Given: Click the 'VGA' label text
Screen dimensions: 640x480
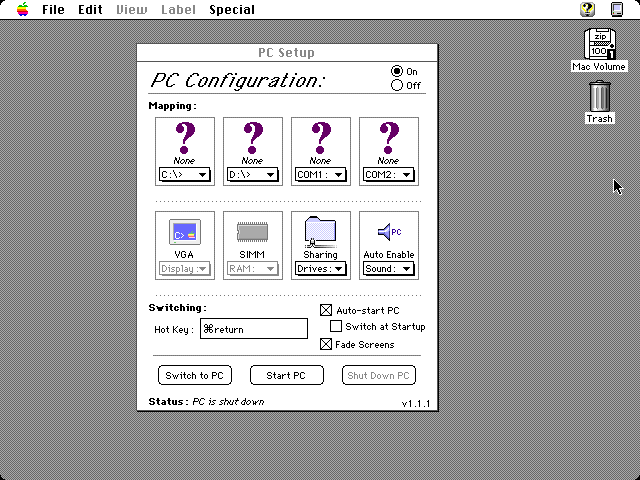Looking at the screenshot, I should (x=184, y=254).
